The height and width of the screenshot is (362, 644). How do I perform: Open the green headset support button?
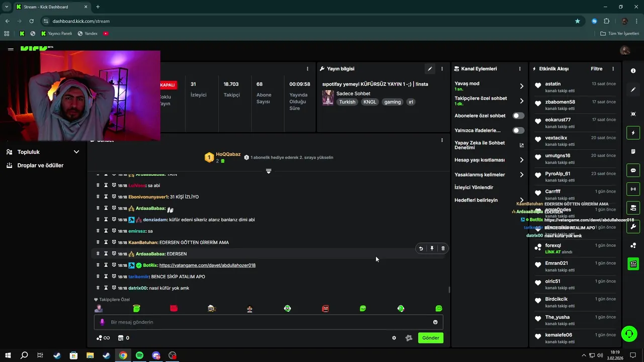point(629,334)
